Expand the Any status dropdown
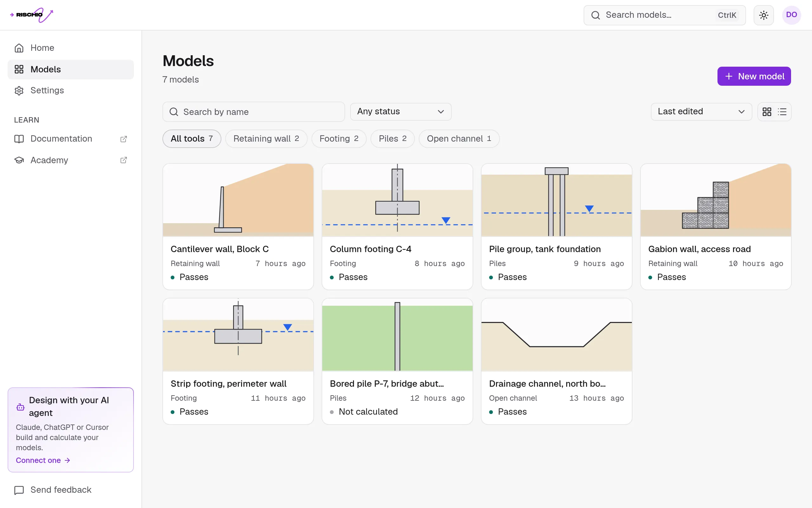This screenshot has height=508, width=812. tap(401, 111)
